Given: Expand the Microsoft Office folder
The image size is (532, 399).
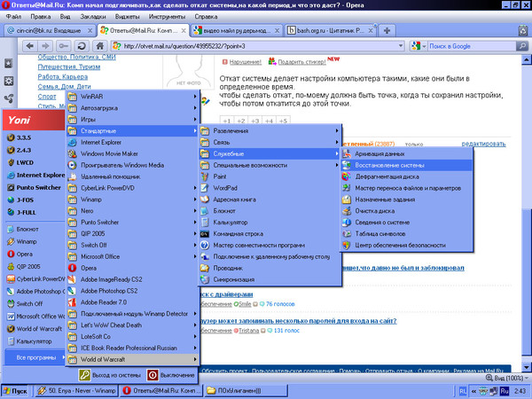Looking at the screenshot, I should coord(132,256).
